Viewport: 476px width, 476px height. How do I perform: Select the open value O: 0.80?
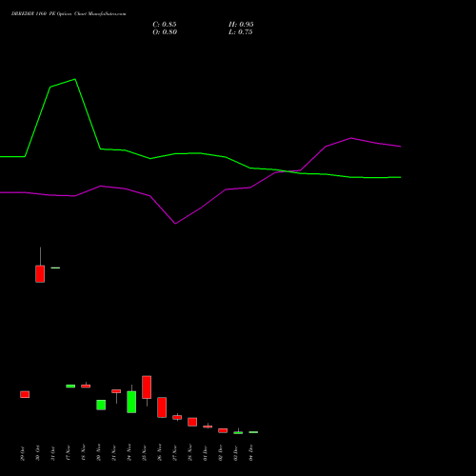[x=165, y=32]
